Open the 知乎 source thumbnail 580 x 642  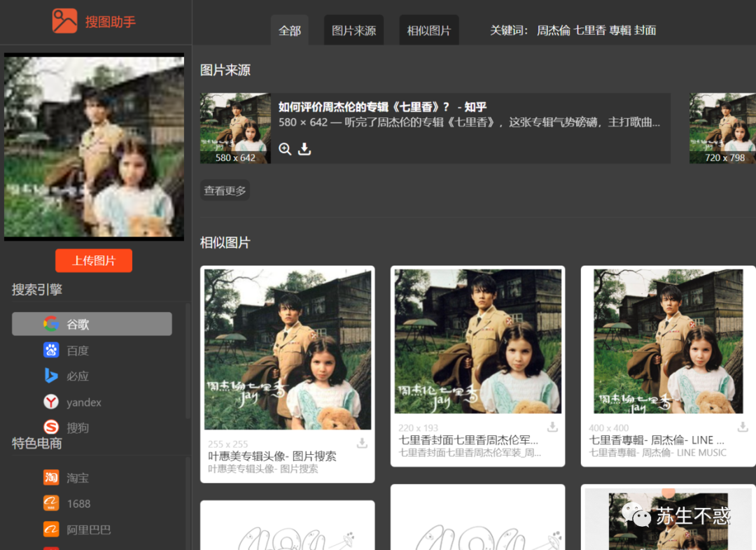coord(235,128)
